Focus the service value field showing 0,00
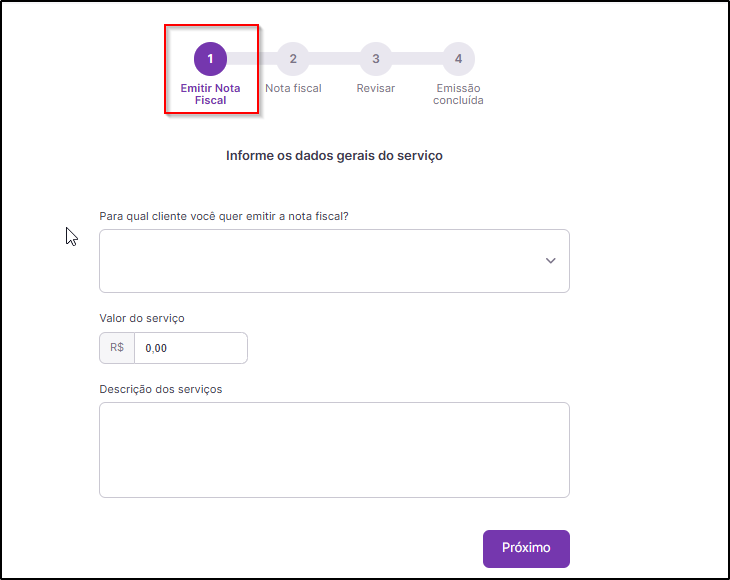The image size is (730, 580). coord(191,348)
